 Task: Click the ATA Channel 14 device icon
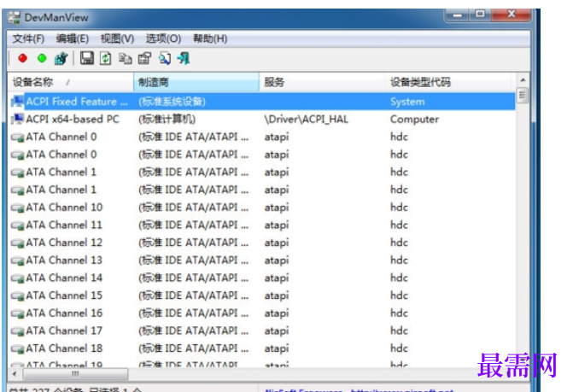[17, 278]
